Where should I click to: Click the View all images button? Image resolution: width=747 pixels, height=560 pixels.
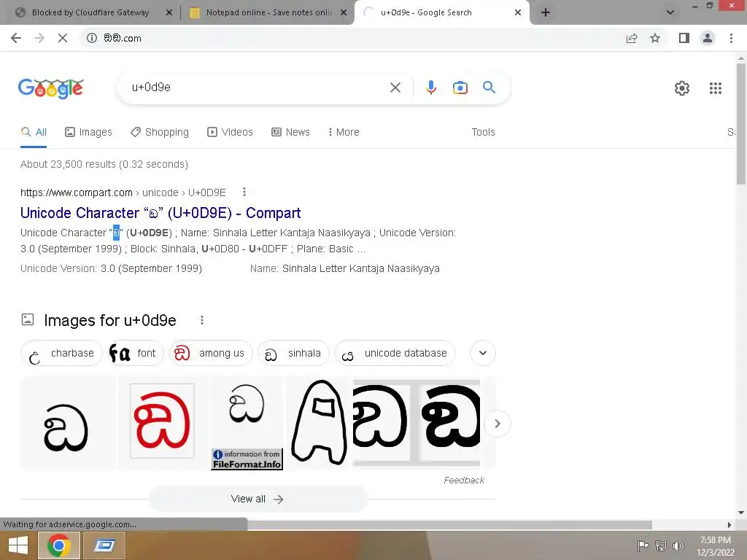click(258, 499)
